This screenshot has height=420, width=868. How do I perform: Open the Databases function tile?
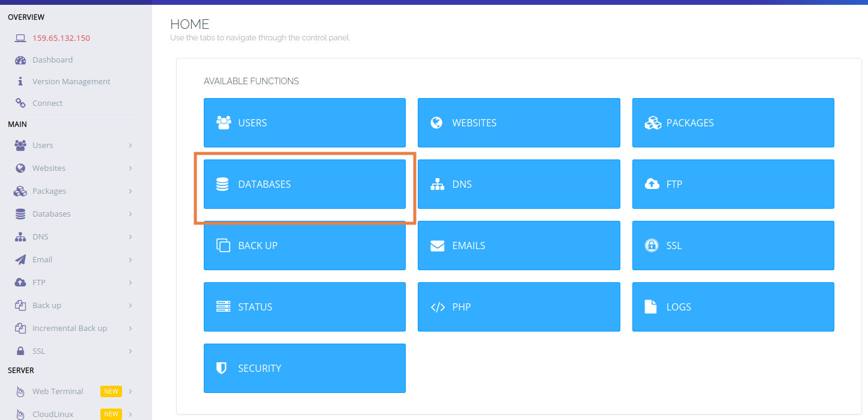pos(304,184)
